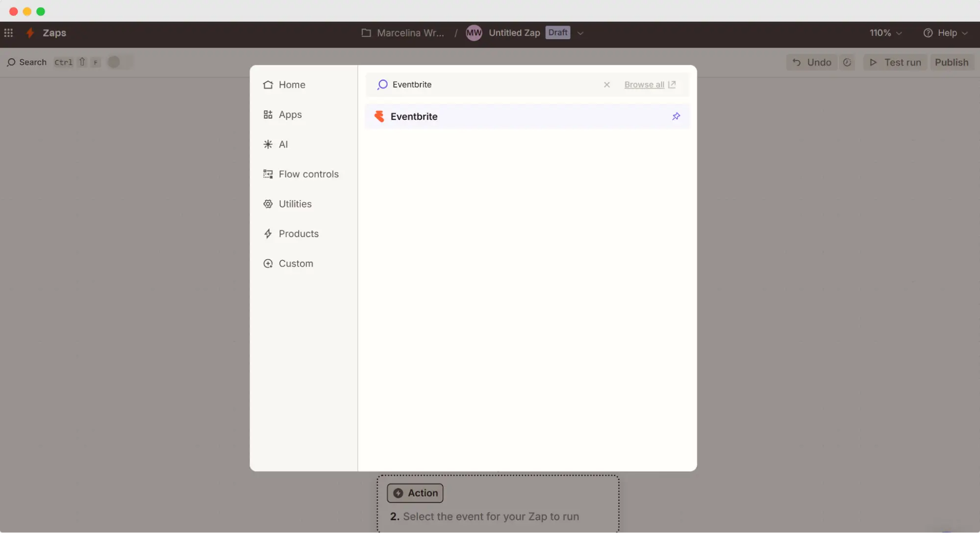
Task: Open the 110% zoom level dropdown
Action: [885, 33]
